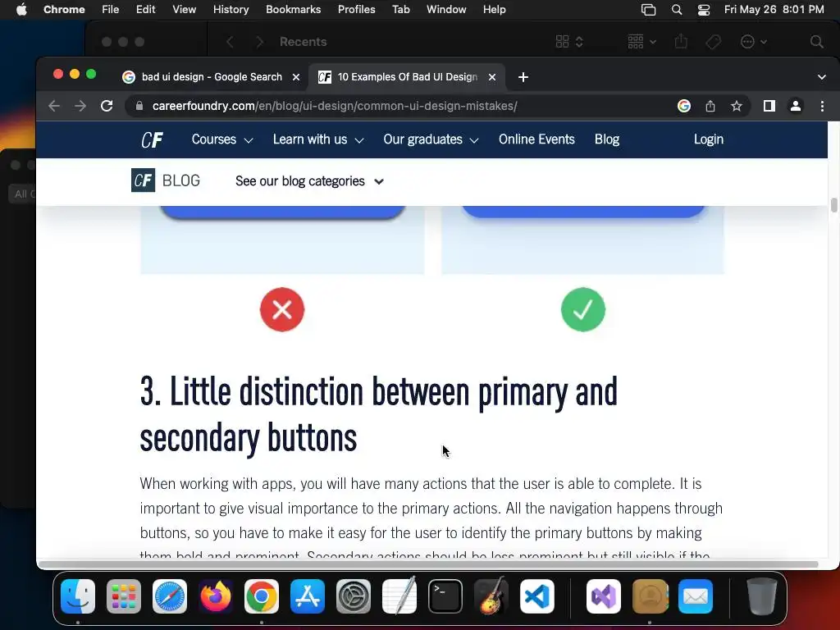The image size is (840, 630).
Task: Open System Preferences from the Dock
Action: [x=354, y=596]
